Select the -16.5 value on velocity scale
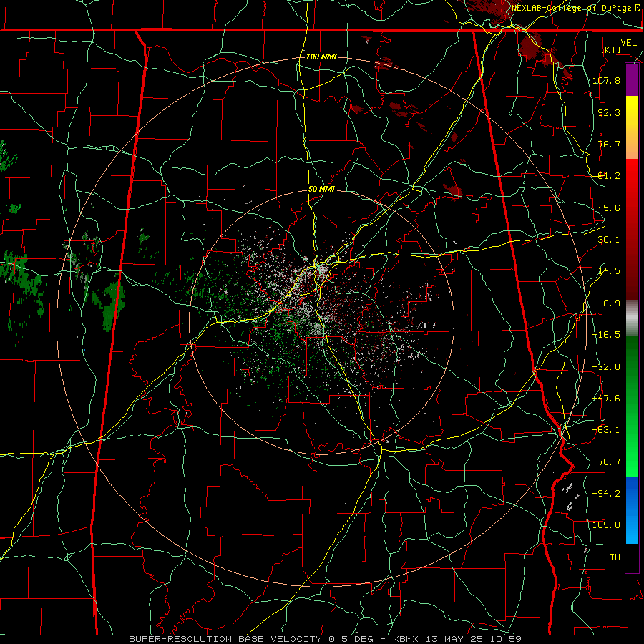This screenshot has height=644, width=644. pyautogui.click(x=606, y=335)
